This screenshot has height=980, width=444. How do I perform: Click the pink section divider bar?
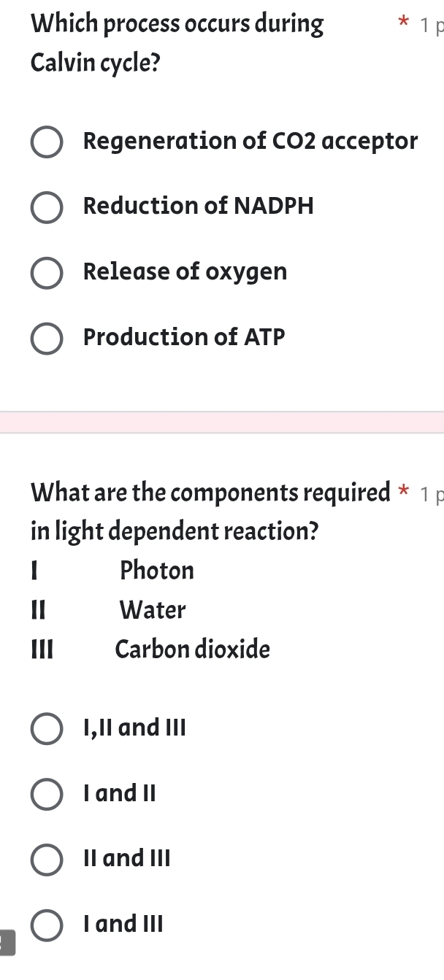222,420
